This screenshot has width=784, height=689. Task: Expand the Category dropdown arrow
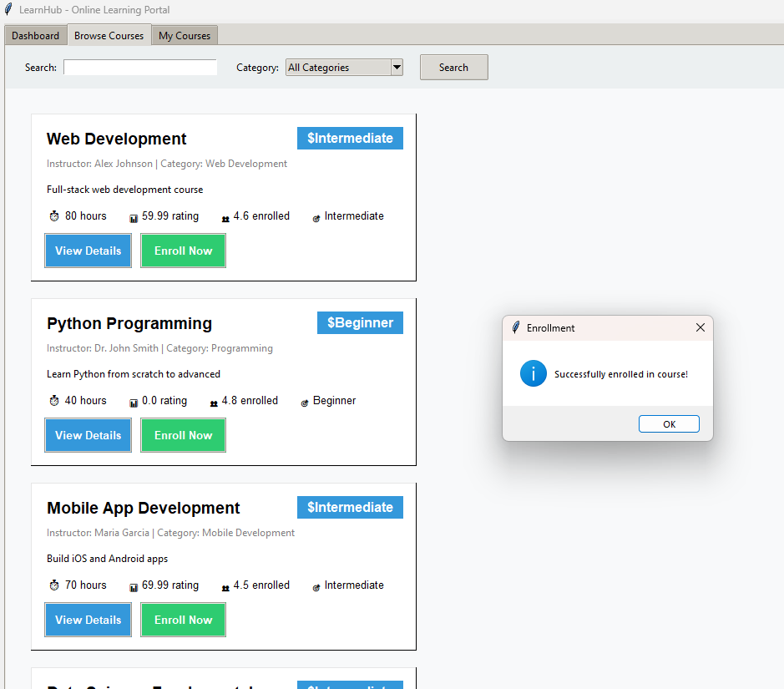pos(397,68)
